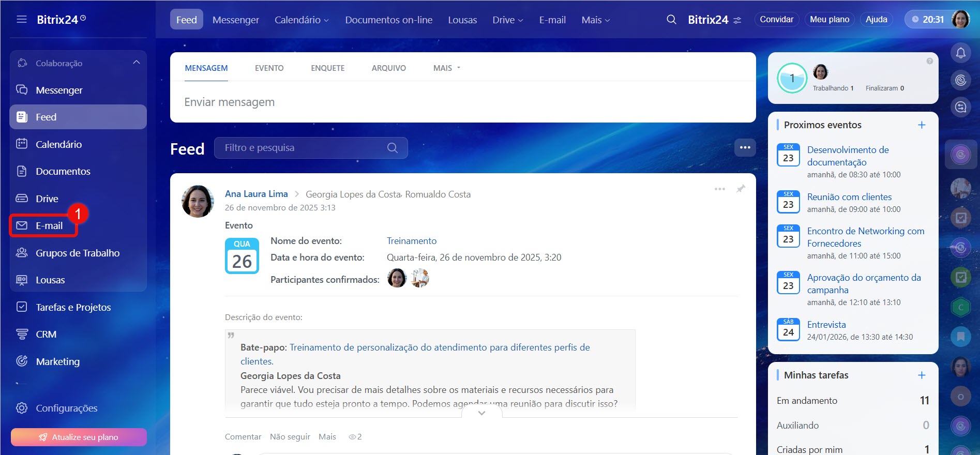The image size is (980, 455).
Task: Click the search magnifier in top bar
Action: click(x=671, y=20)
